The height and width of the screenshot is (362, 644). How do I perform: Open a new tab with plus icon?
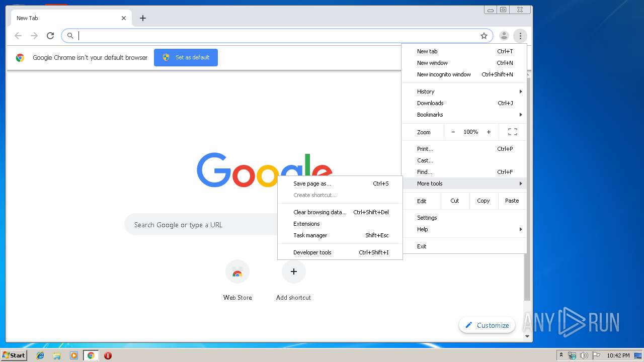143,18
